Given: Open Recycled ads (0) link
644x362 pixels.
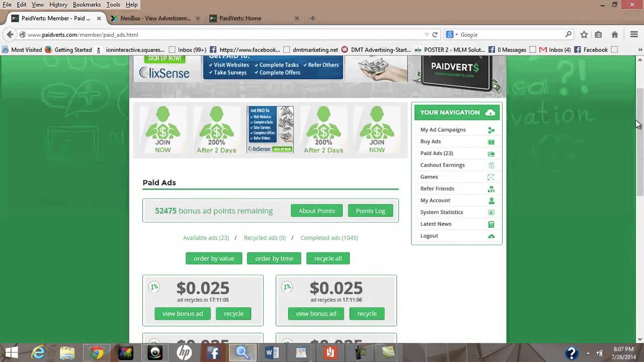Looking at the screenshot, I should [x=265, y=238].
